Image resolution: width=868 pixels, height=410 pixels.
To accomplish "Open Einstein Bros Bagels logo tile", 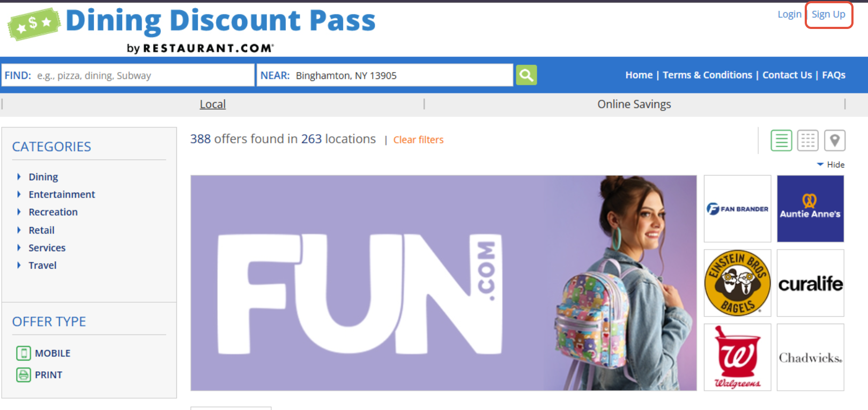I will pyautogui.click(x=737, y=283).
